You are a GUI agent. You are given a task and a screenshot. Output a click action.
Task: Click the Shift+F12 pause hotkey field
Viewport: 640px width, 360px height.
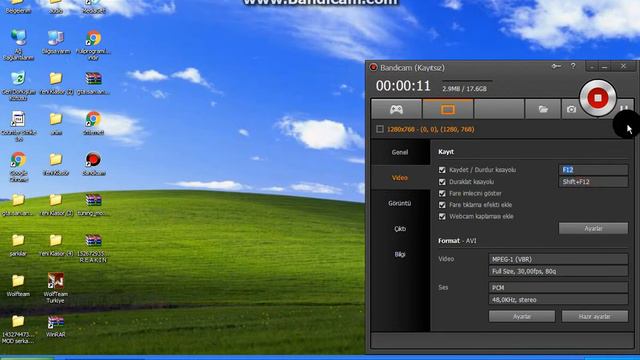[593, 182]
